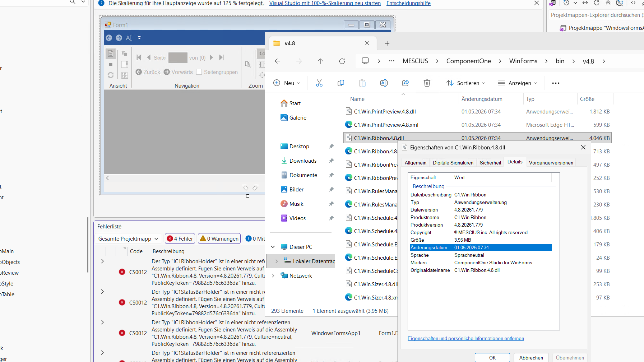Click the next page arrow in Form1 ribbon
This screenshot has width=644, height=362.
click(212, 57)
